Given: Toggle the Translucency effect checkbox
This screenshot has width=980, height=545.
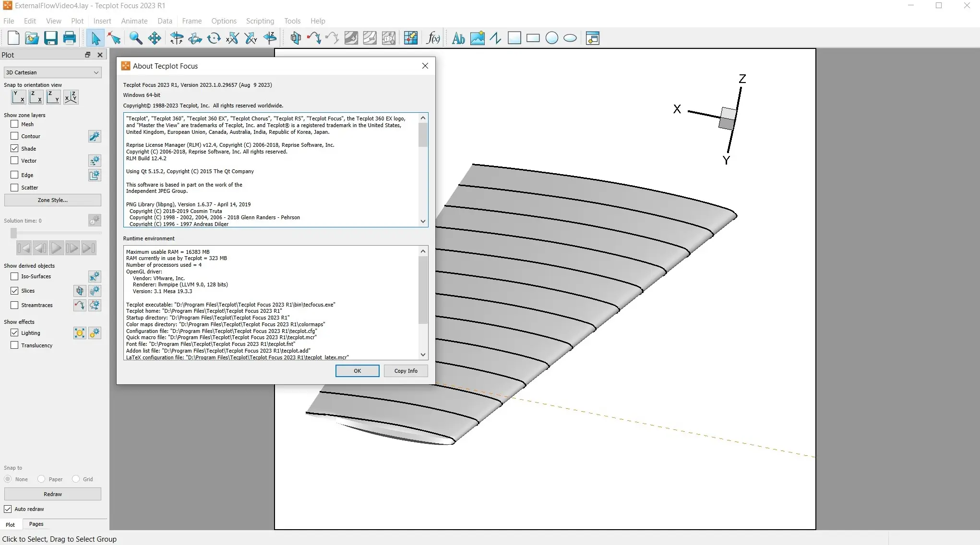Looking at the screenshot, I should [x=14, y=345].
